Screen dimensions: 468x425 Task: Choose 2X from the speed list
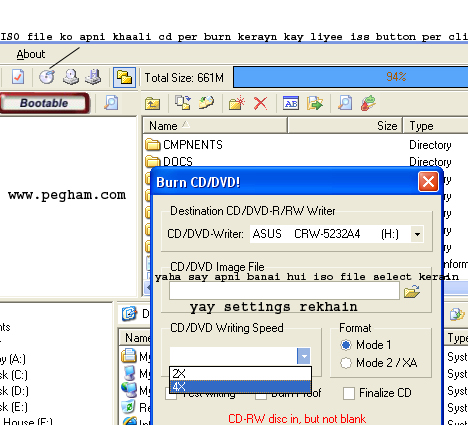tap(240, 374)
